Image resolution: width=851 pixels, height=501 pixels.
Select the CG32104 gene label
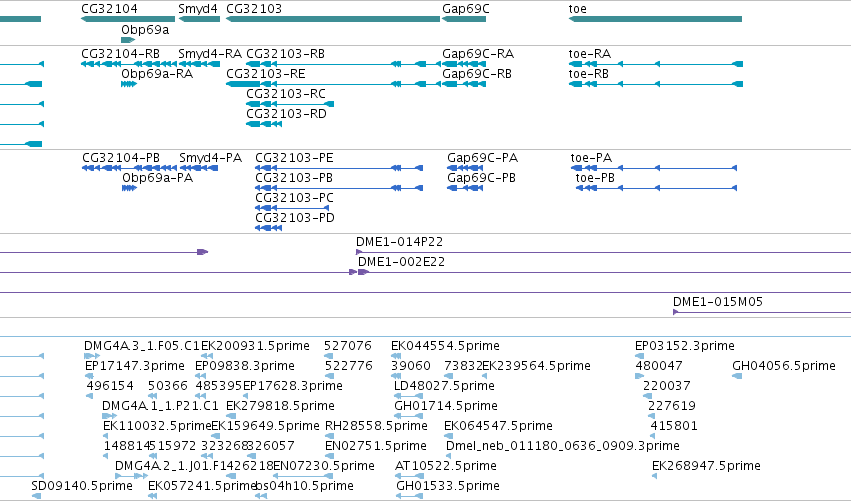click(x=109, y=9)
